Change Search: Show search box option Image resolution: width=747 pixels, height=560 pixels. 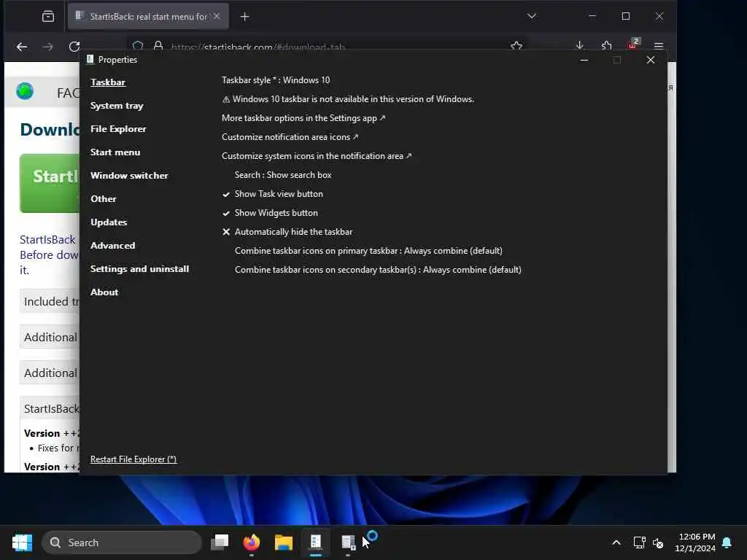tap(283, 175)
